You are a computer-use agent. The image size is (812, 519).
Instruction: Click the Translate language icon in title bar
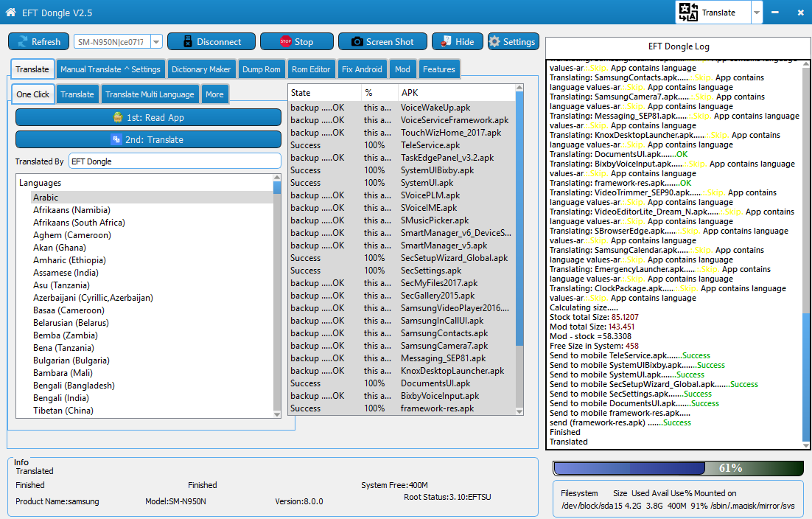pos(688,12)
